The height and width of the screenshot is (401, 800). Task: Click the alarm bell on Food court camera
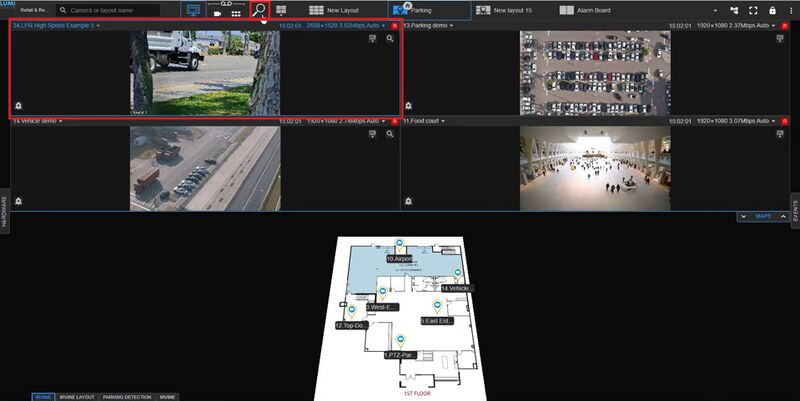(409, 201)
